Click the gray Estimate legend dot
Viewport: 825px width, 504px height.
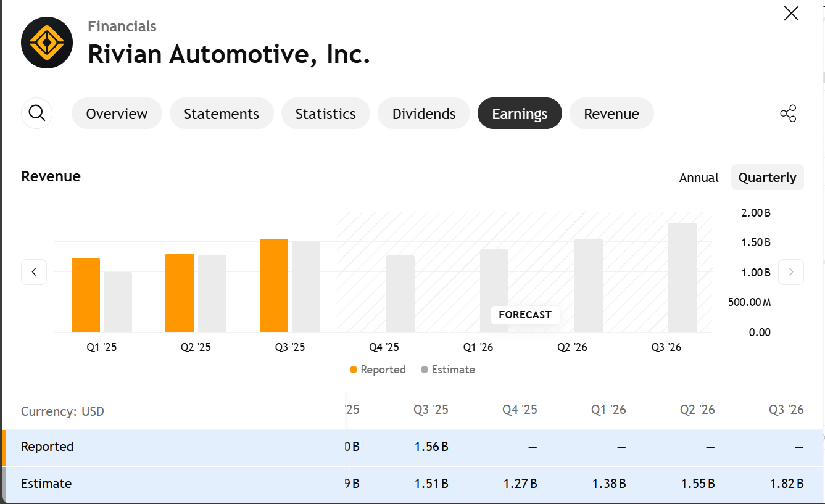click(425, 370)
